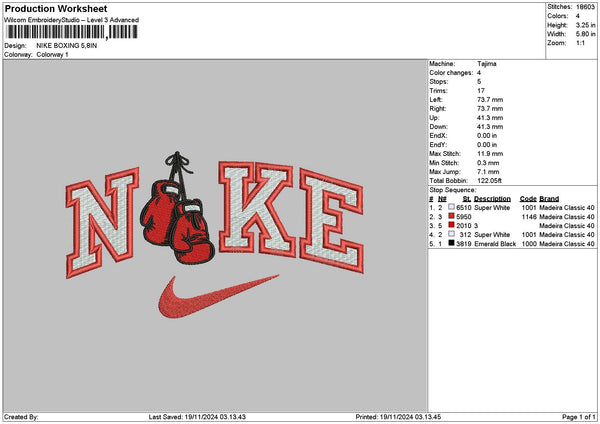Select the boxing gloves in the design preview
This screenshot has height=424, width=600.
[x=177, y=209]
